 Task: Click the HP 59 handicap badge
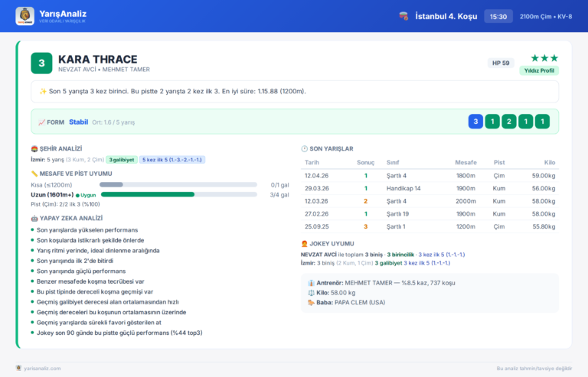501,63
